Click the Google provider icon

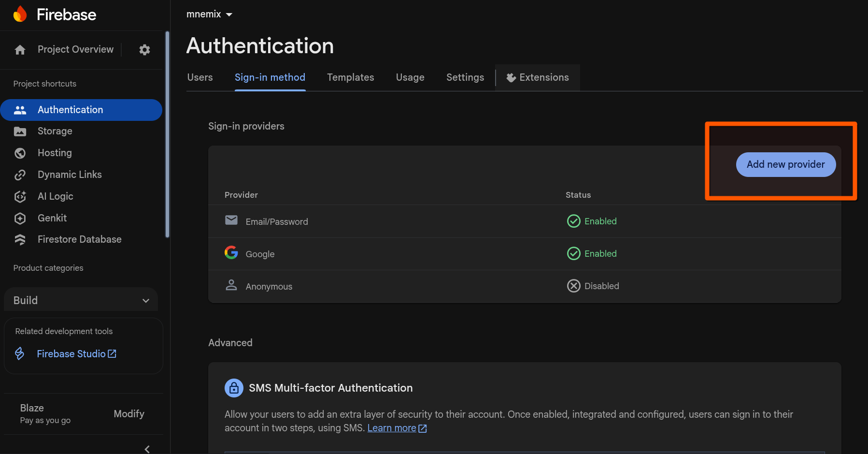231,252
